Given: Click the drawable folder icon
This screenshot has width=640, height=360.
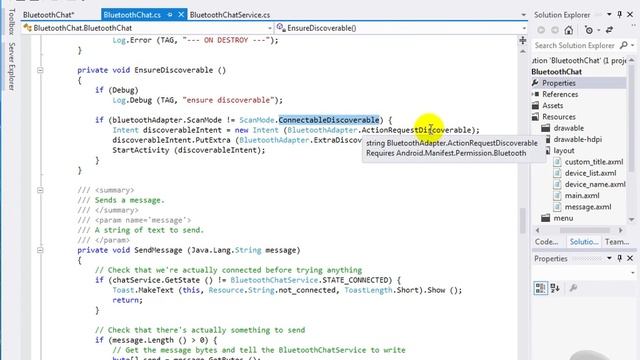Looking at the screenshot, I should pyautogui.click(x=546, y=128).
